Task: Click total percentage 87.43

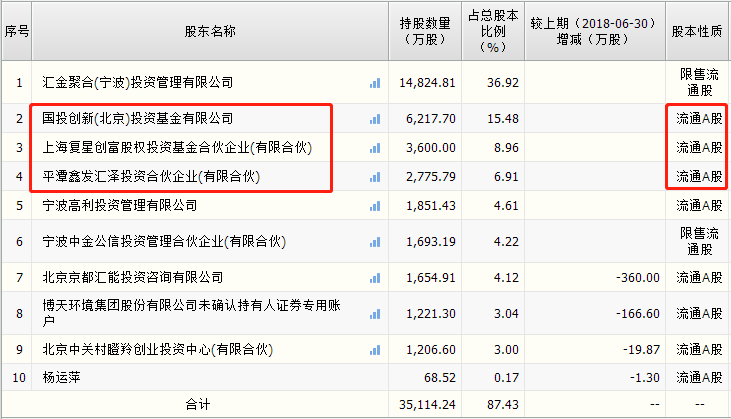Action: [x=503, y=405]
